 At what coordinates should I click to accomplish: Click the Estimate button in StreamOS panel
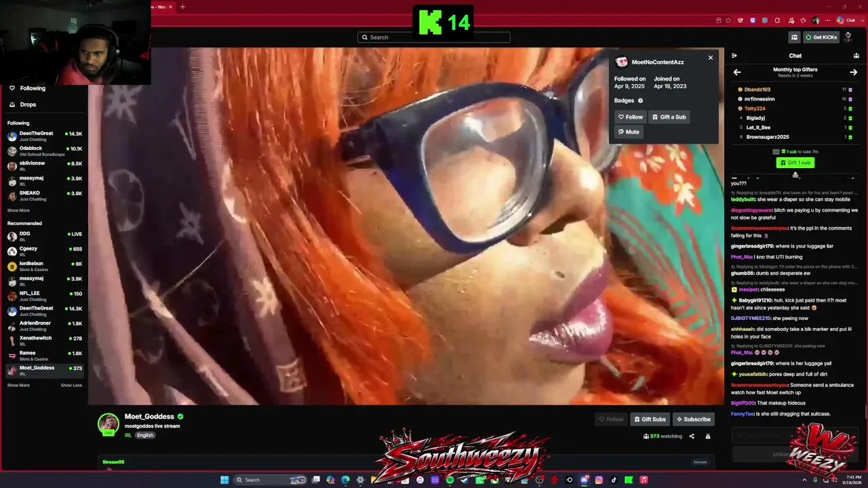[701, 462]
